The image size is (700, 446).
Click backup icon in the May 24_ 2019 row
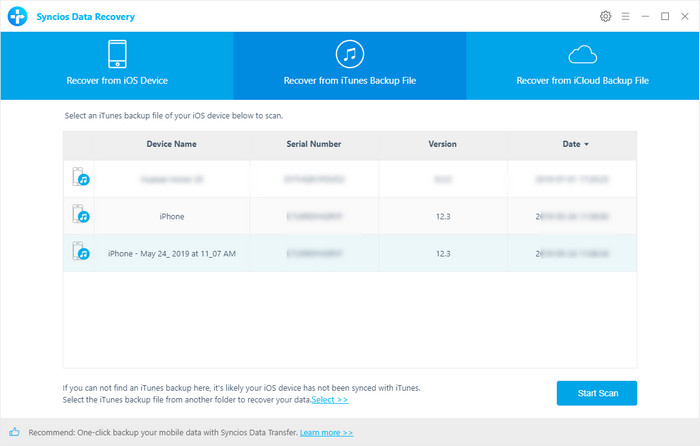click(80, 251)
